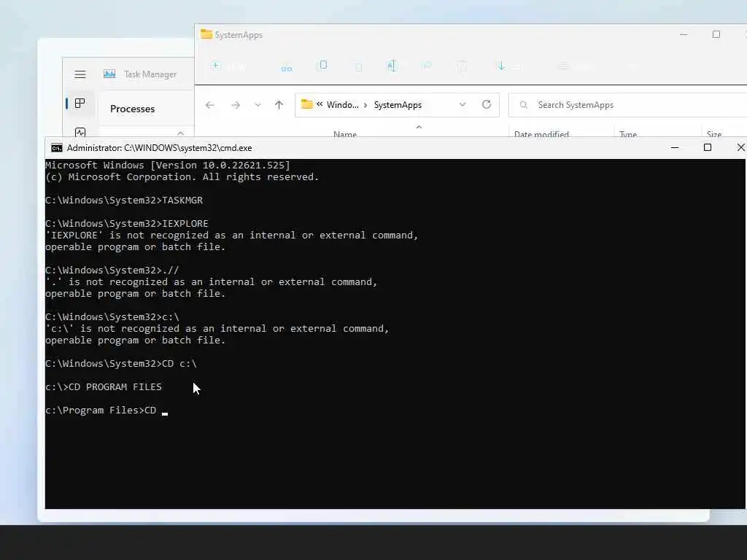Click the "'c:\' is not recognized" error line
Image resolution: width=747 pixels, height=560 pixels.
click(x=217, y=329)
